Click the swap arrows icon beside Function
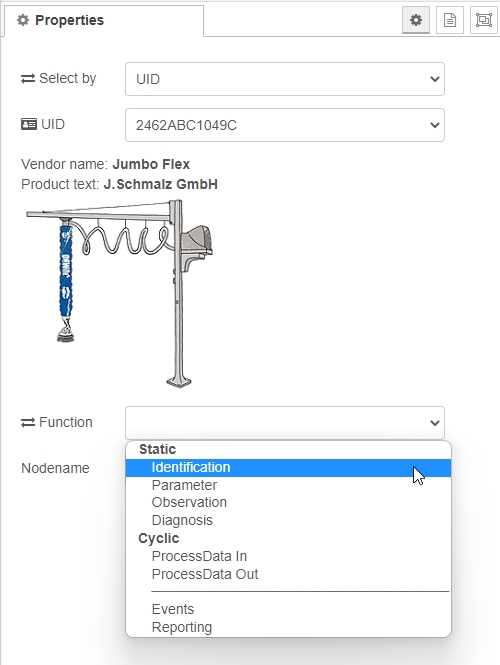 click(28, 422)
